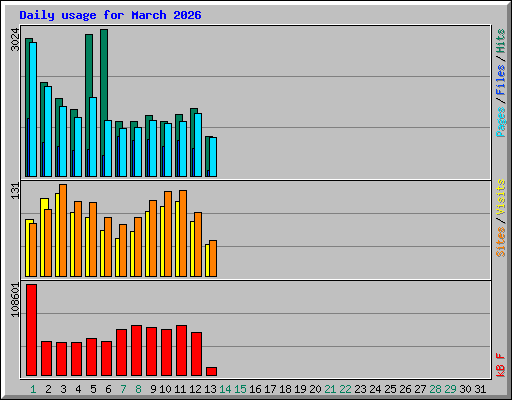
Task: Click the short red KB bar for day 13
Action: tap(212, 372)
